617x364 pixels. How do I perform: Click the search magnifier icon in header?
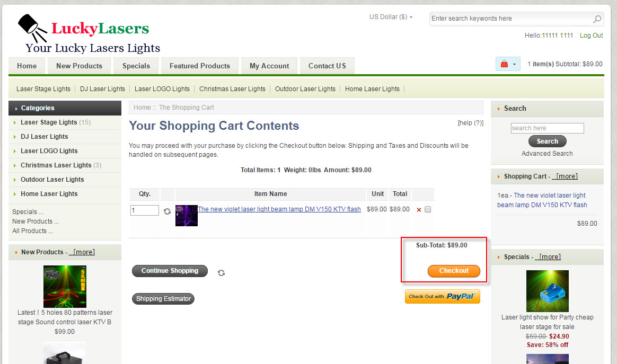tap(597, 19)
